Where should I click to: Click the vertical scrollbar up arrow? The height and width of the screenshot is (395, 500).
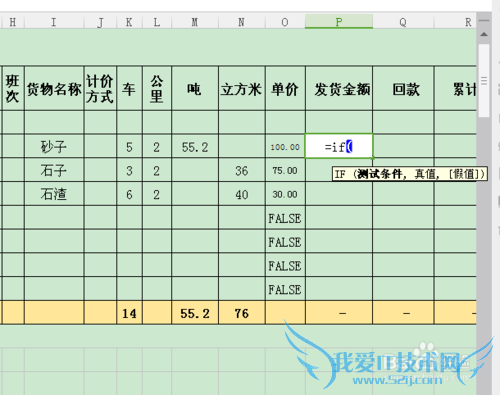point(484,34)
